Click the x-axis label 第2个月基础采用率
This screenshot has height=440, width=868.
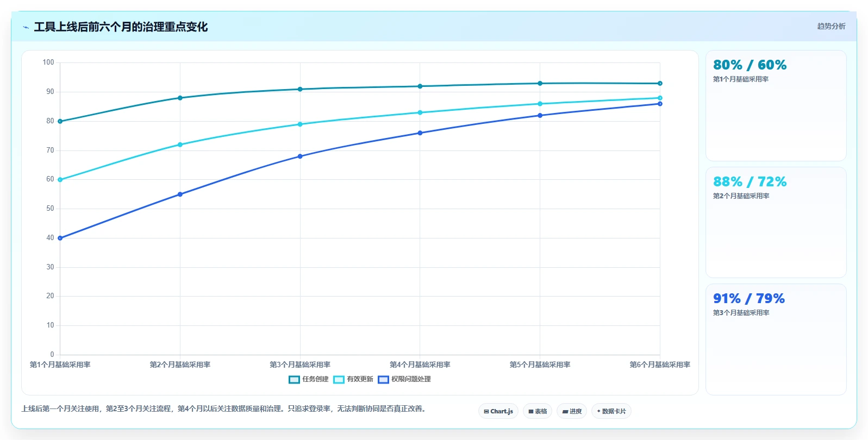[180, 364]
